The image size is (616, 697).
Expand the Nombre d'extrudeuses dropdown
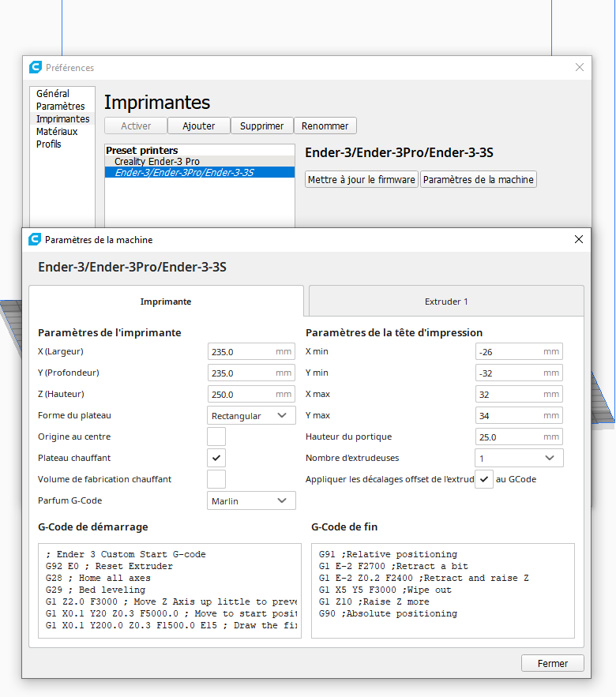point(519,458)
